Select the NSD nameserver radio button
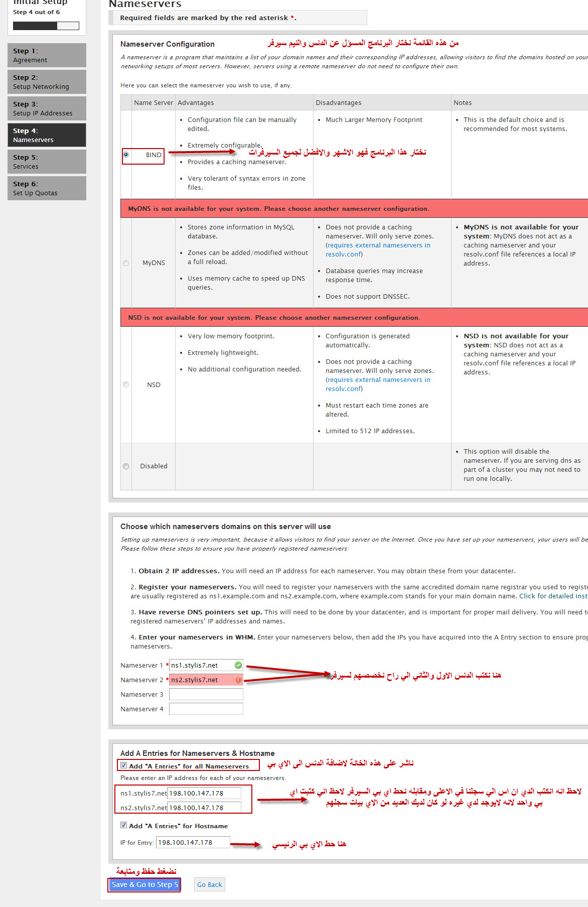588x907 pixels. pos(126,384)
